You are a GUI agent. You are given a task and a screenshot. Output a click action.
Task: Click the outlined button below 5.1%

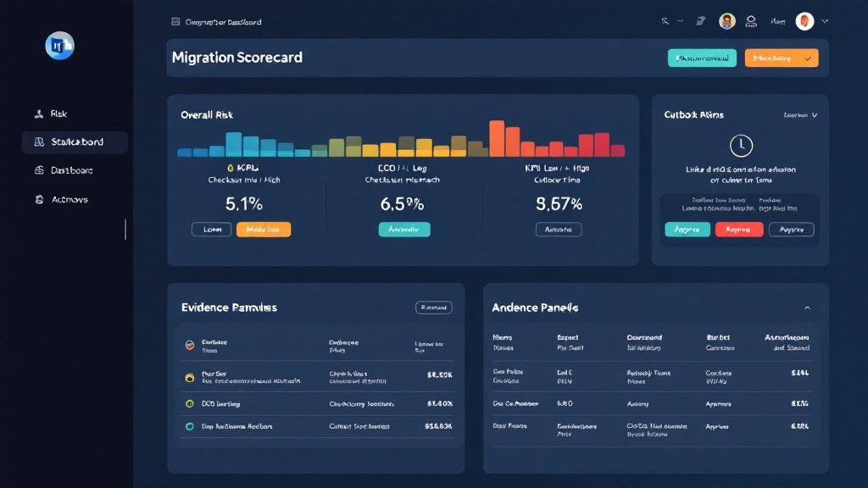(211, 230)
